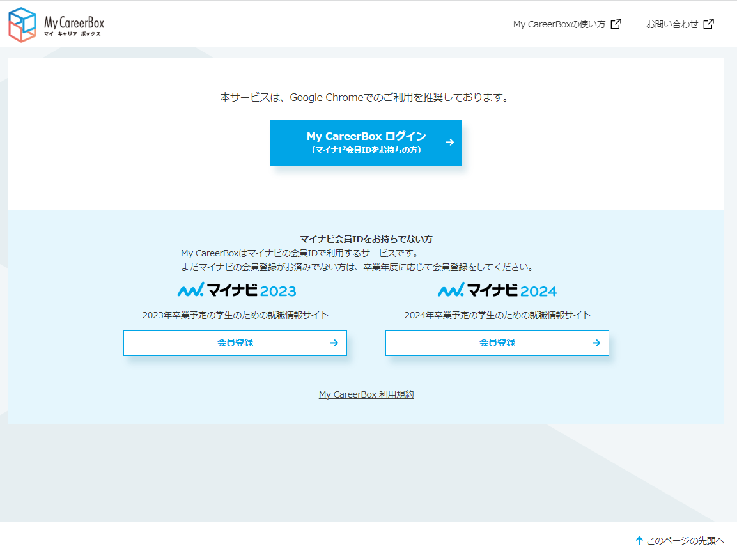Click the Google Chrome recommendation text
This screenshot has width=737, height=560.
click(366, 97)
